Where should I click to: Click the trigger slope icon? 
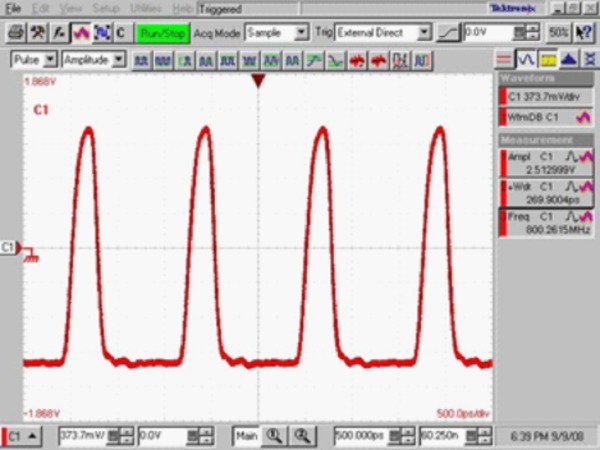[x=451, y=32]
